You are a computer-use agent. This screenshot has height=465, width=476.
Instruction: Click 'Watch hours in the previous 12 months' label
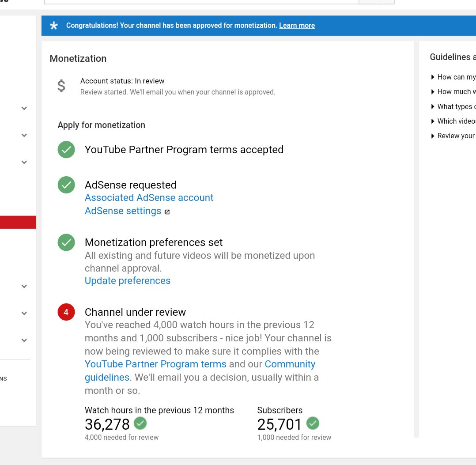pos(159,410)
